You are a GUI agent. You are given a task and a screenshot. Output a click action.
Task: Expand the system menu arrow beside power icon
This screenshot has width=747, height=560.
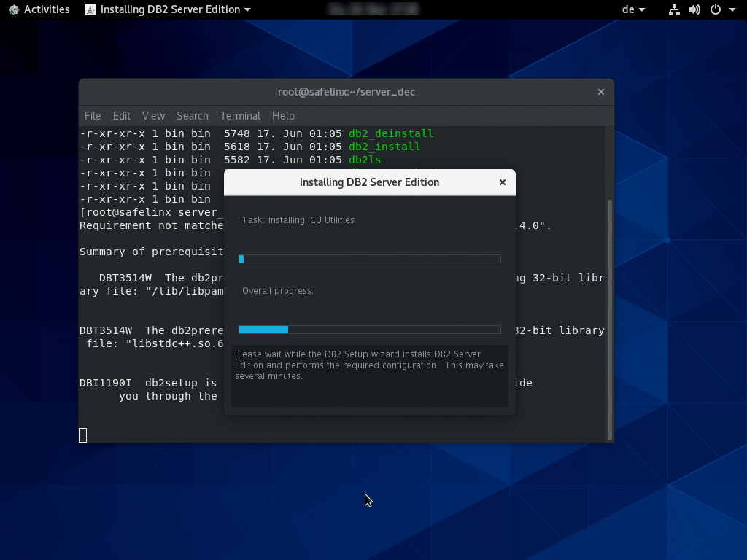731,9
